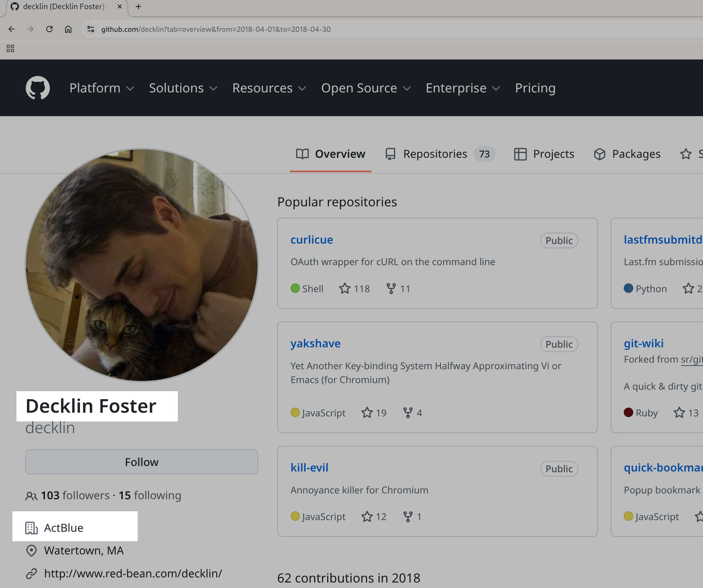The image size is (703, 588).
Task: Click the fork icon on curlicue repository
Action: pyautogui.click(x=391, y=288)
